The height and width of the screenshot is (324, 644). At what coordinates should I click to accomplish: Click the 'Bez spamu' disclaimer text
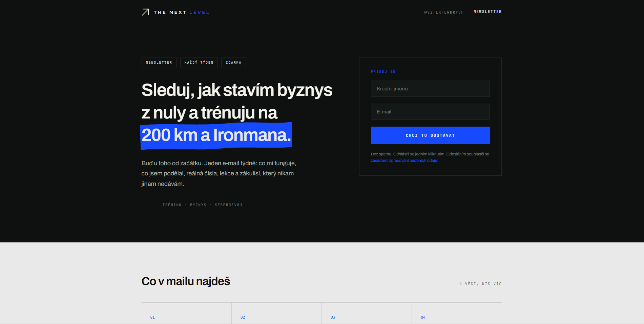(x=430, y=157)
